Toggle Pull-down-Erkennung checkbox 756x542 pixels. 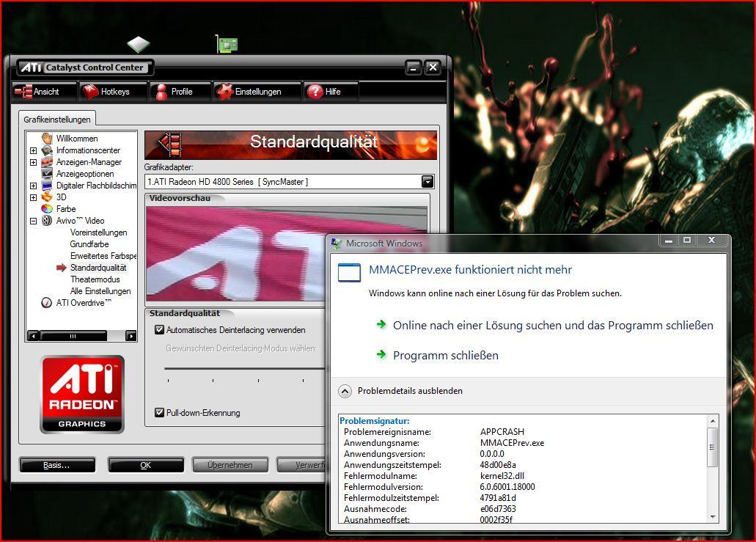coord(159,413)
